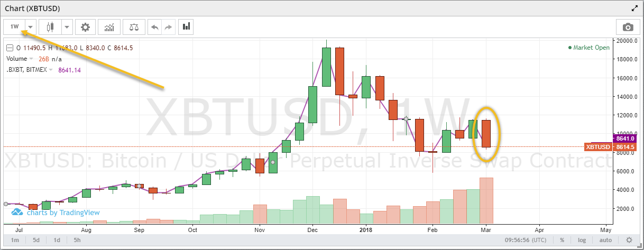This screenshot has width=644, height=250.
Task: Select the candlestick chart style icon
Action: pos(51,26)
